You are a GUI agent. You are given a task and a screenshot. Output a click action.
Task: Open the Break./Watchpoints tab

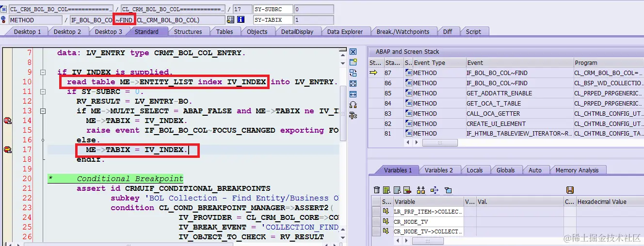(403, 31)
